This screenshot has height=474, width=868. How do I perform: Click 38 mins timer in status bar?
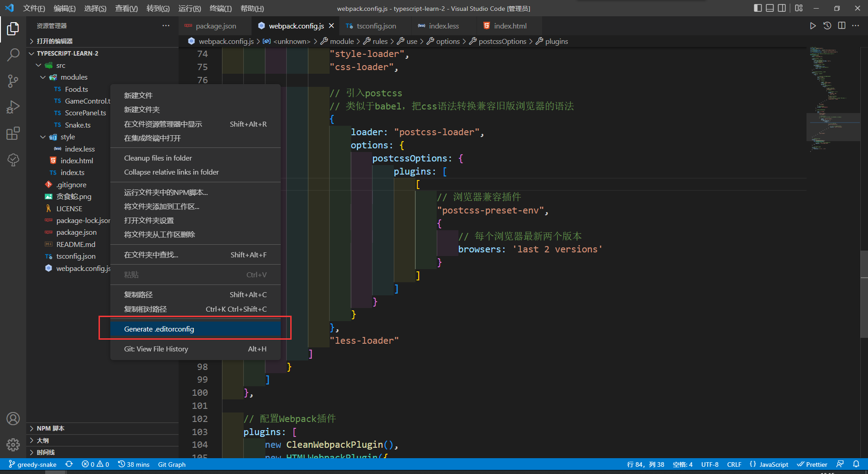point(134,465)
